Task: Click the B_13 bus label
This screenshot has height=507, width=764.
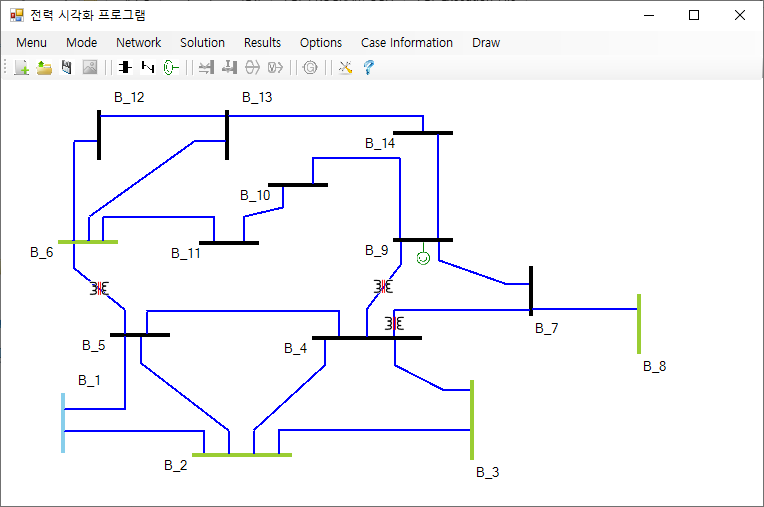Action: 257,97
